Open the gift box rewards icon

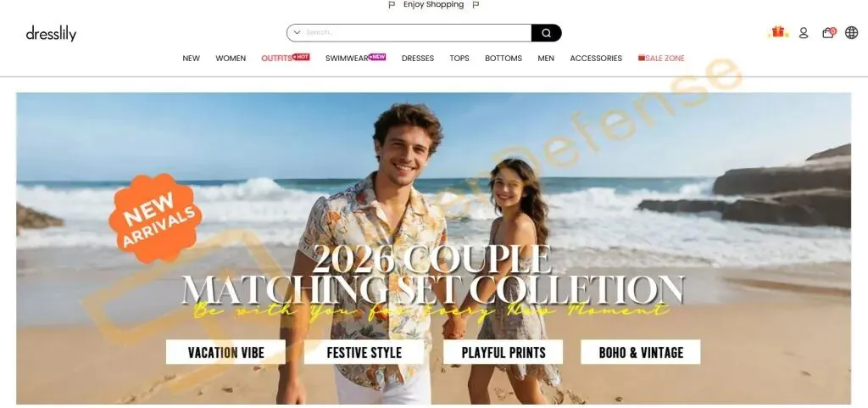pyautogui.click(x=778, y=32)
